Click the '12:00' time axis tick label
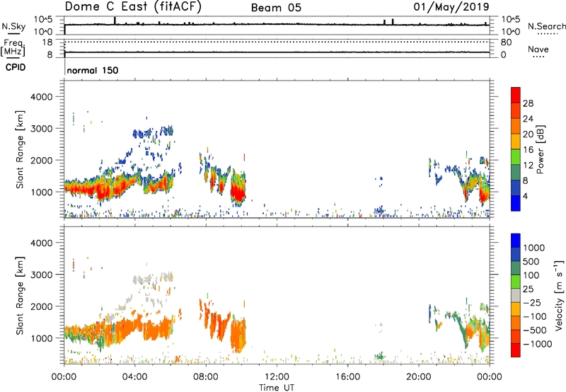The width and height of the screenshot is (566, 392). coord(277,377)
